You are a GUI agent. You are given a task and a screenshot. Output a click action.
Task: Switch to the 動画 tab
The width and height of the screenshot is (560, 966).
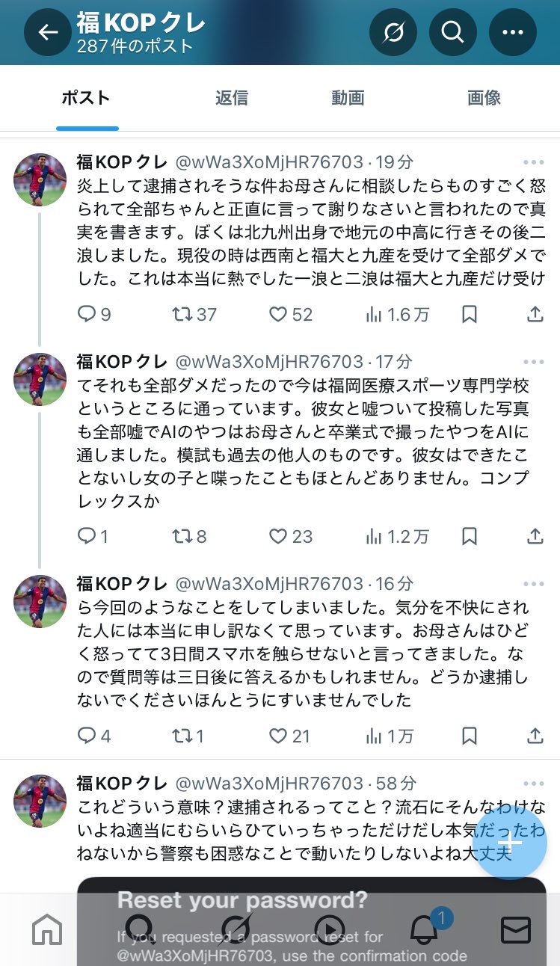(x=348, y=98)
